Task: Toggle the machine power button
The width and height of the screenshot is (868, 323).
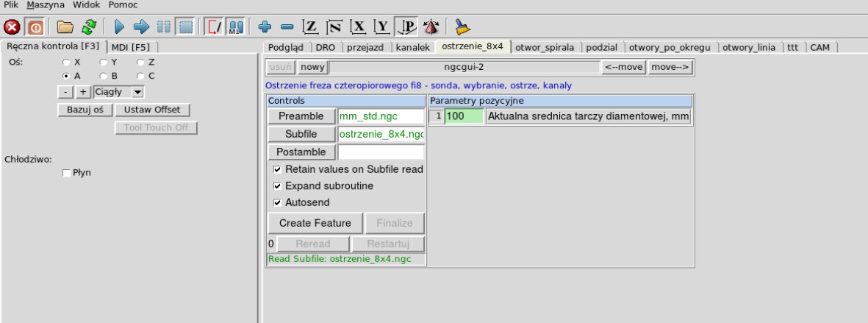Action: click(x=35, y=26)
